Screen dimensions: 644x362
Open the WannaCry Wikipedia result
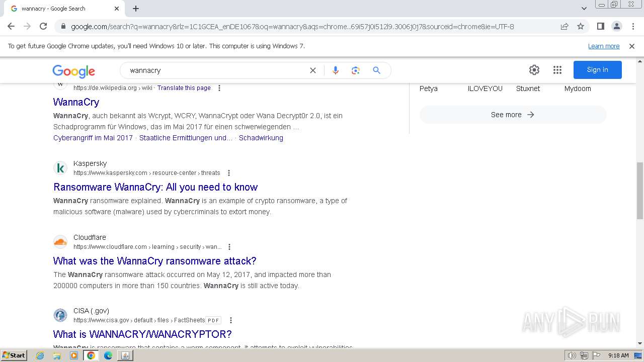click(76, 102)
